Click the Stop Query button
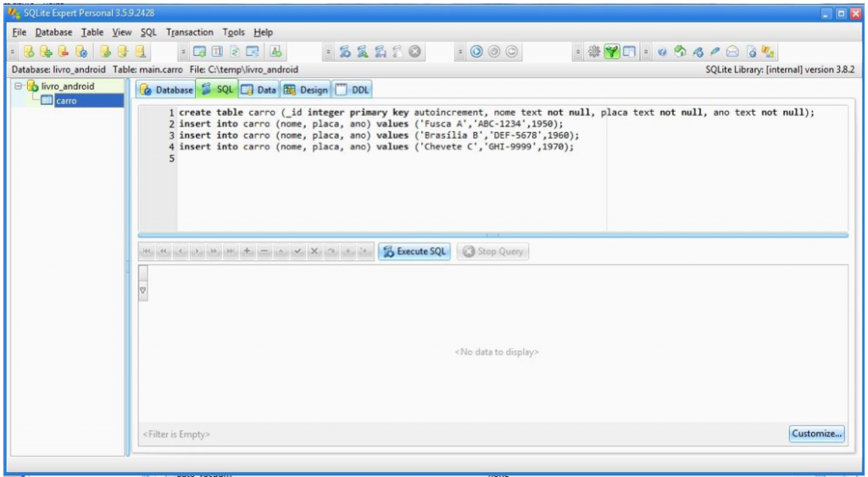 click(x=492, y=252)
